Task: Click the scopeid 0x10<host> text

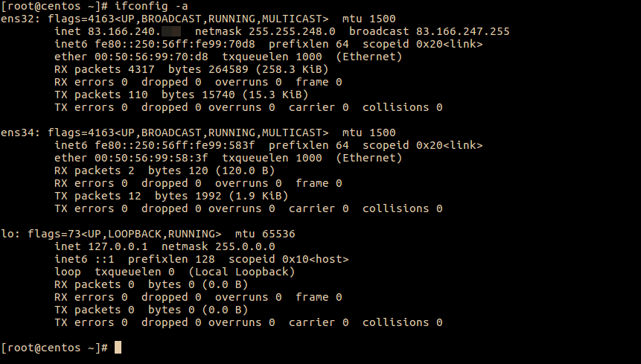Action: tap(288, 259)
